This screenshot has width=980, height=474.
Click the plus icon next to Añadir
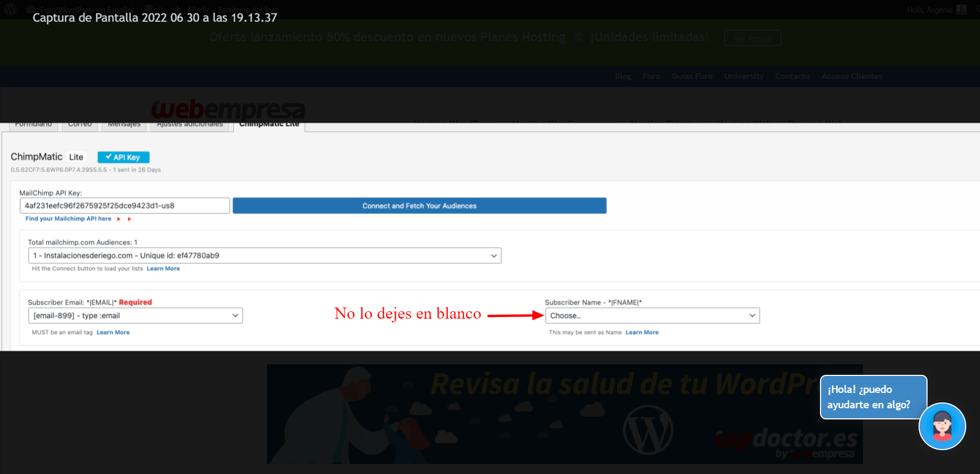(179, 9)
